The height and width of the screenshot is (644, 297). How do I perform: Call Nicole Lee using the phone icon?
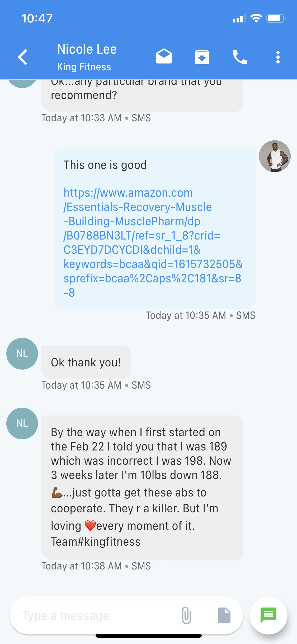(x=240, y=57)
